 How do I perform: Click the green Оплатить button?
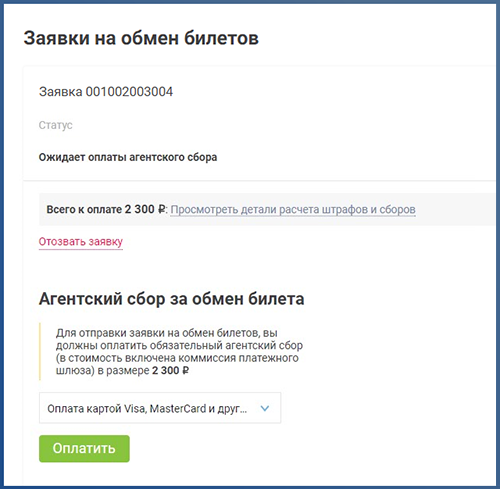pos(84,448)
